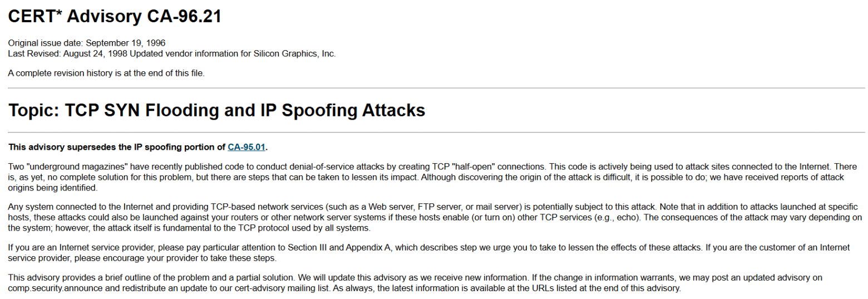This screenshot has width=868, height=299.
Task: Click the paragraph starting 'Two underground magazines'
Action: pos(434,177)
